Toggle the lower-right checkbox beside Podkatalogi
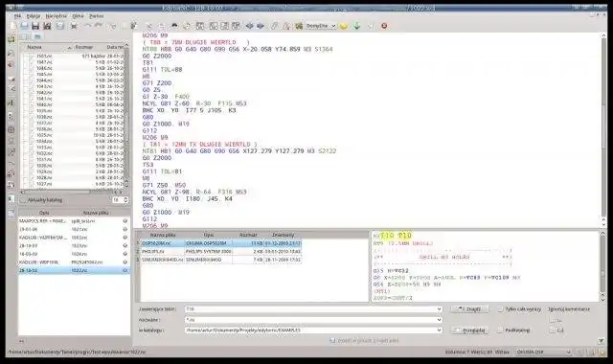The width and height of the screenshot is (613, 364). 552,330
